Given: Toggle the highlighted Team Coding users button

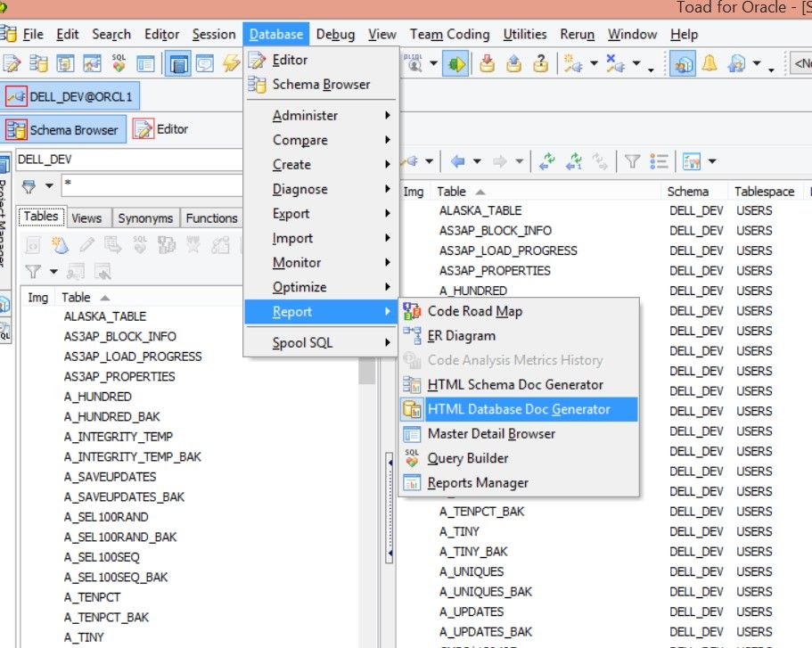Looking at the screenshot, I should pos(683,63).
